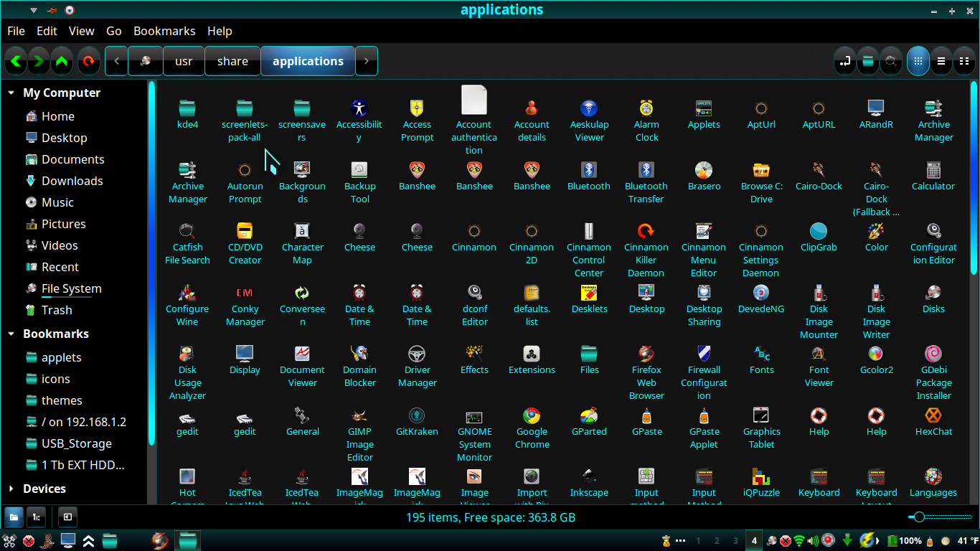
Task: Open HexChat launcher icon
Action: click(x=933, y=415)
